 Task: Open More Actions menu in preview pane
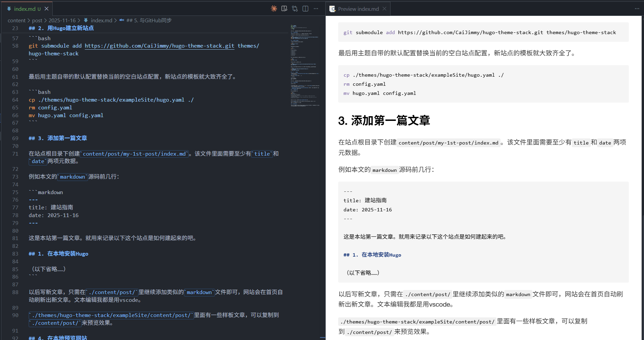tap(637, 8)
